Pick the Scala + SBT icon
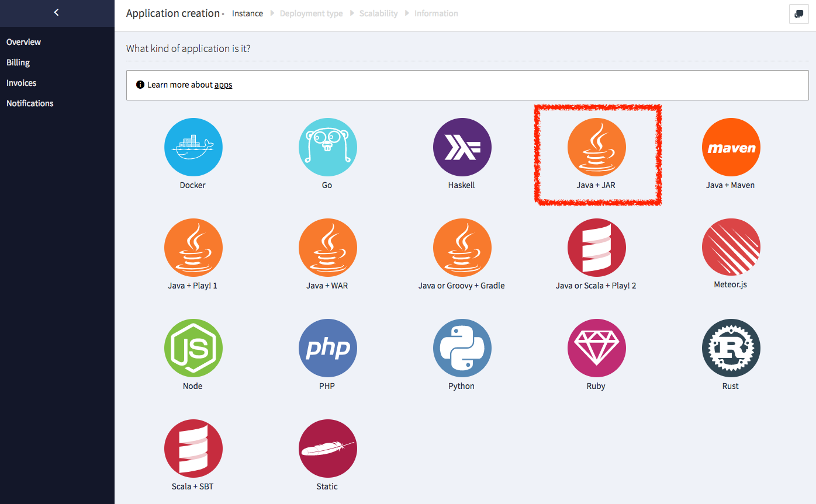This screenshot has height=504, width=816. coord(193,449)
